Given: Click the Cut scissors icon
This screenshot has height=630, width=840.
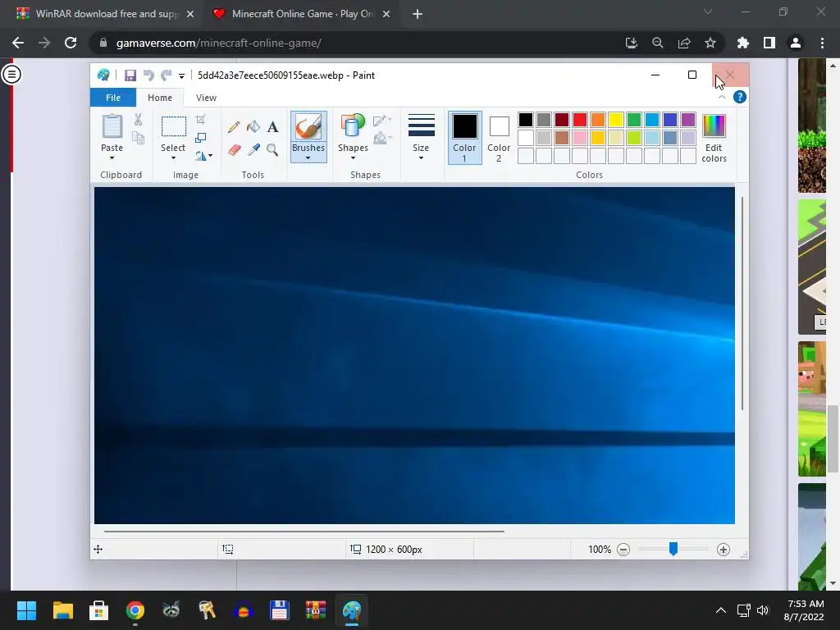Looking at the screenshot, I should point(138,120).
